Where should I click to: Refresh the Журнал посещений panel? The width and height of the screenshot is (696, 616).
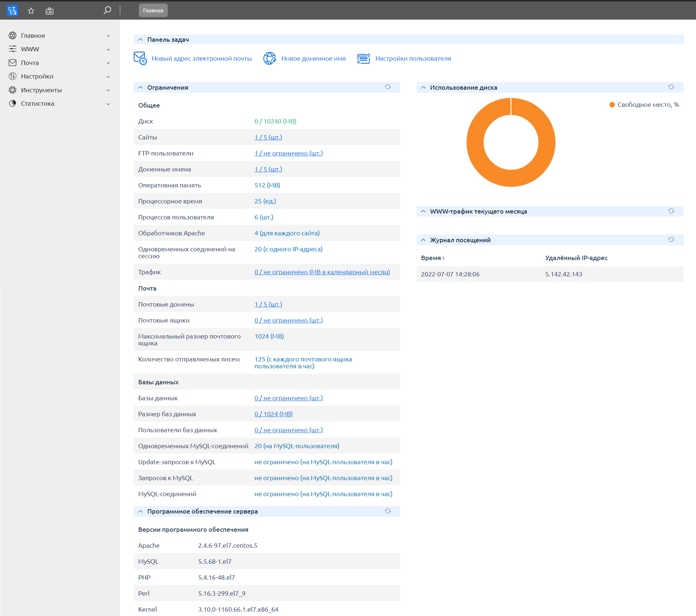[671, 240]
